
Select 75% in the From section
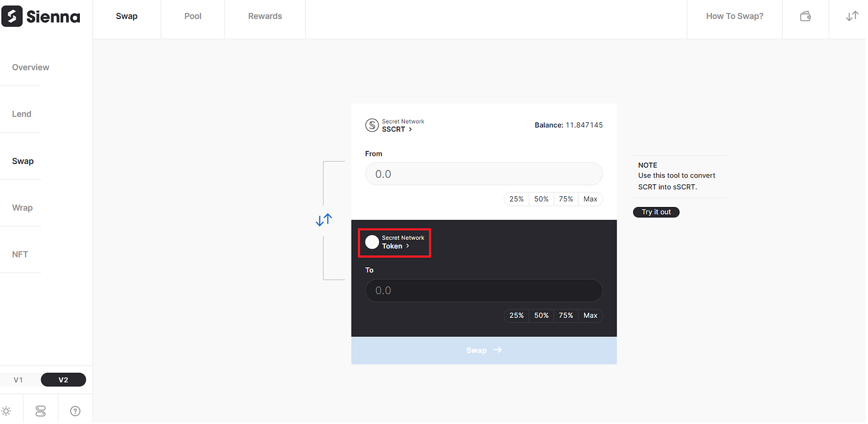click(566, 199)
